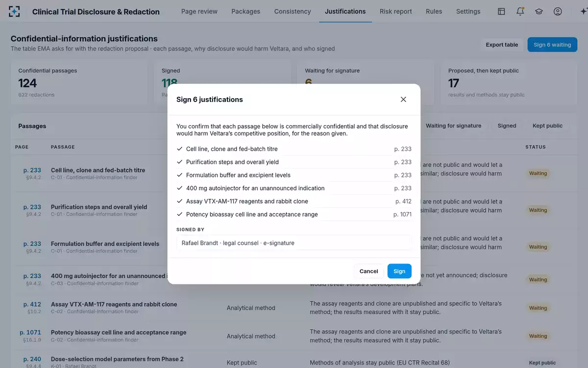Click Analytical method cell in Assay VTX-AM-117 row
This screenshot has height=368, width=588.
pyautogui.click(x=251, y=308)
